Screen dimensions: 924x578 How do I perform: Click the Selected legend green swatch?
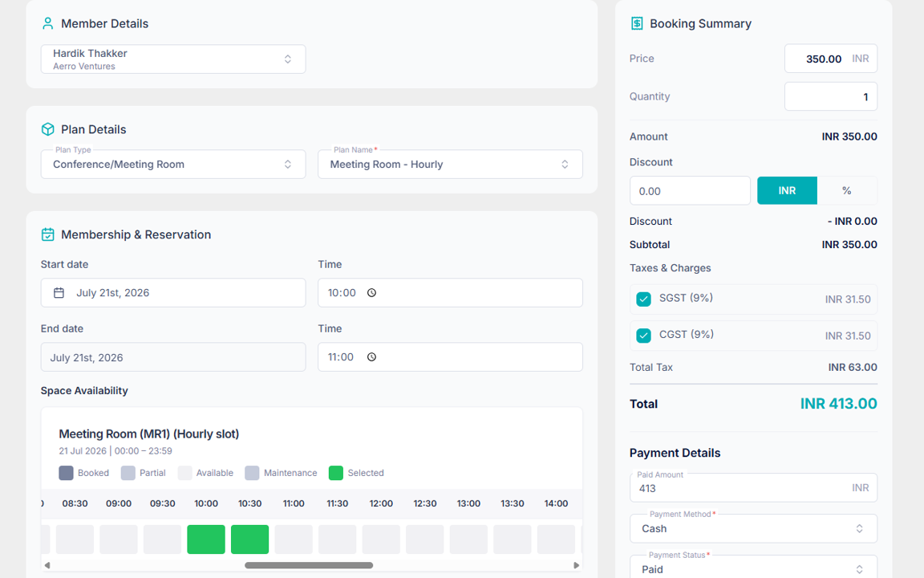[336, 473]
